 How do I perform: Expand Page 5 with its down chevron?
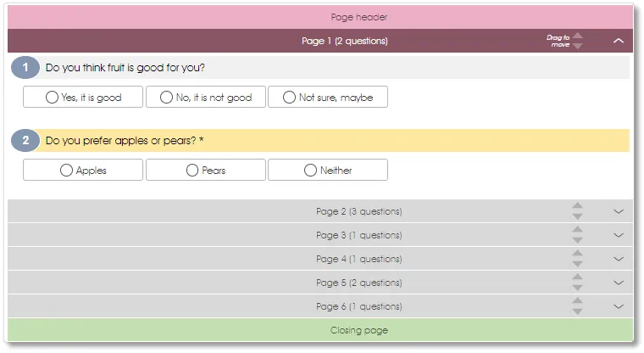pyautogui.click(x=619, y=283)
